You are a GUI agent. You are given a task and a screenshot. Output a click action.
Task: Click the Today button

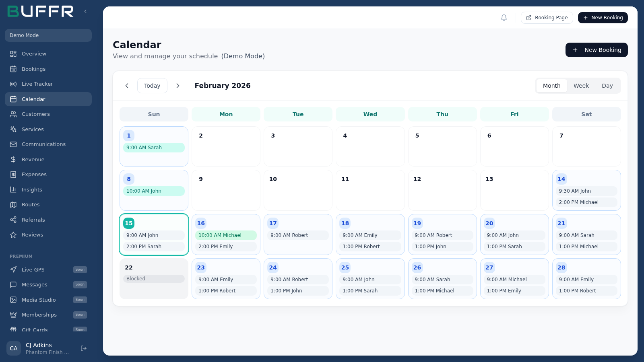(152, 86)
